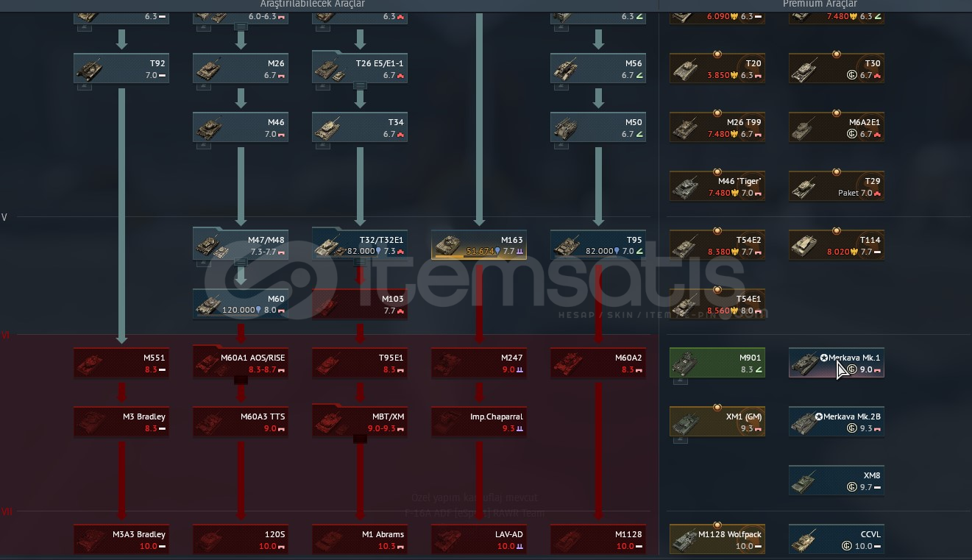972x560 pixels.
Task: Click the rank VI label
Action: point(6,336)
